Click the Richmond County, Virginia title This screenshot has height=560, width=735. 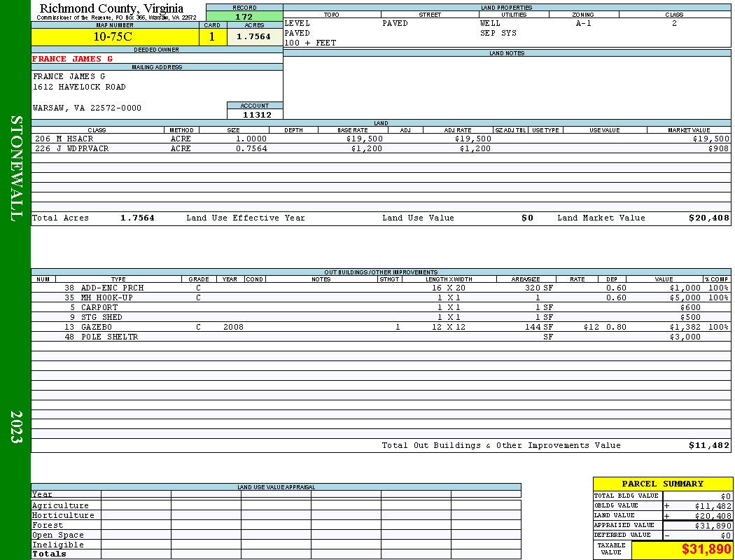click(111, 8)
